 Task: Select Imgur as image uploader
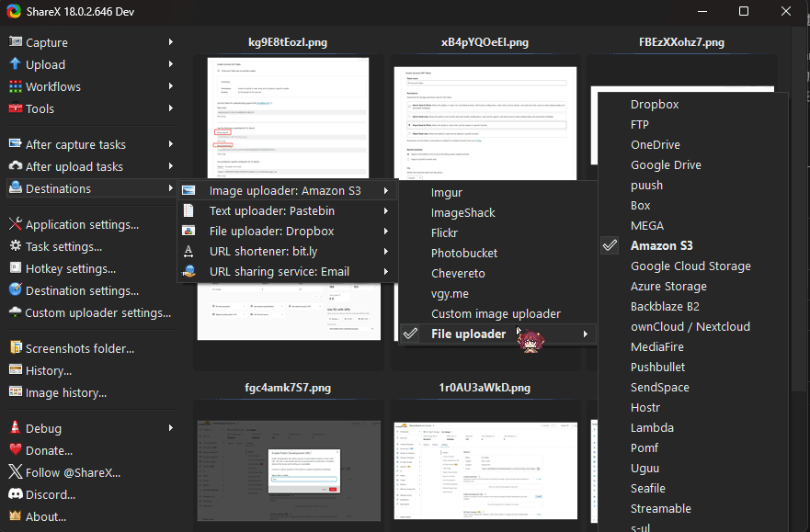(447, 192)
